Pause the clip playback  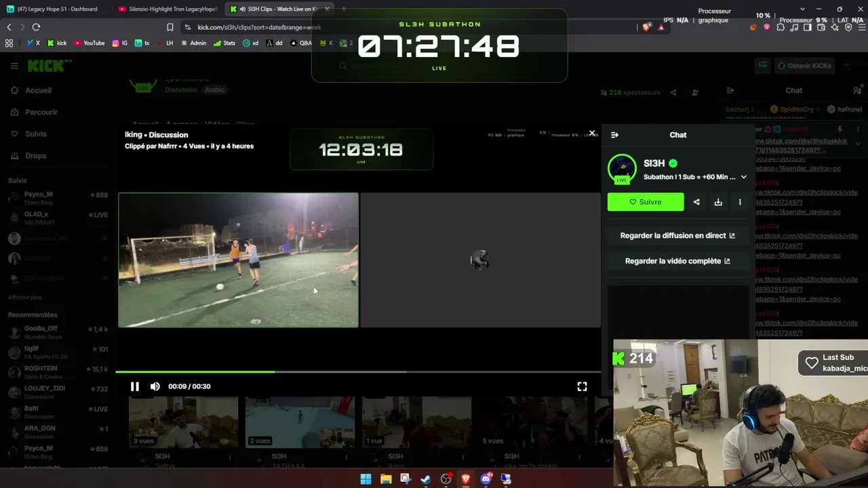[135, 386]
